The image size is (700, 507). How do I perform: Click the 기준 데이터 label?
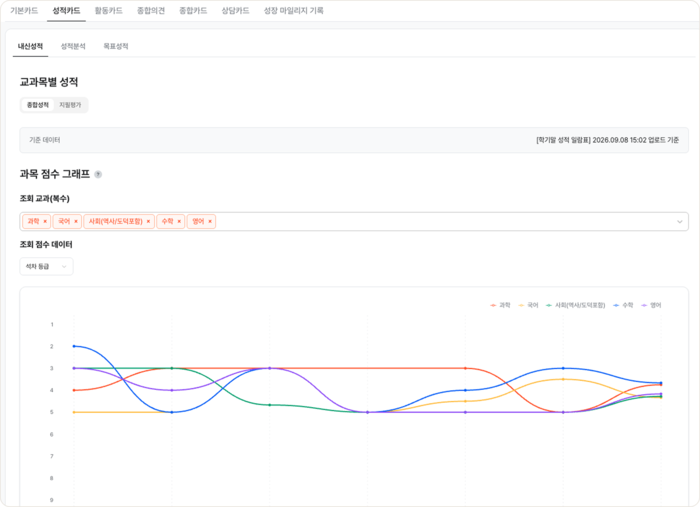click(45, 140)
